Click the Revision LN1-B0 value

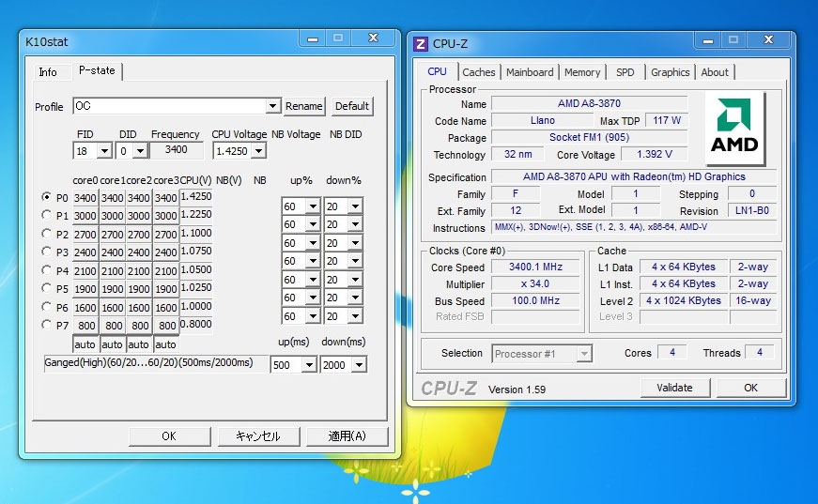coord(751,210)
